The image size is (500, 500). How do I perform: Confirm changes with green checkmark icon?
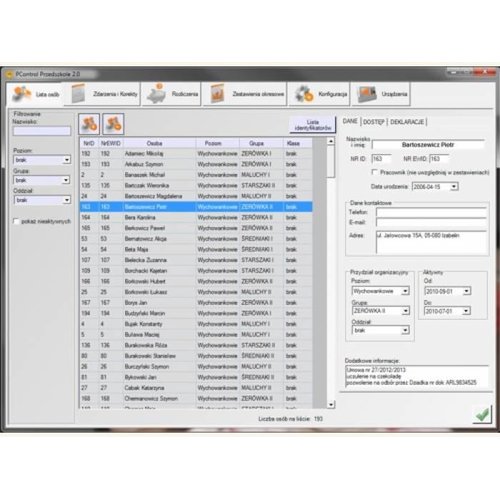click(x=482, y=414)
